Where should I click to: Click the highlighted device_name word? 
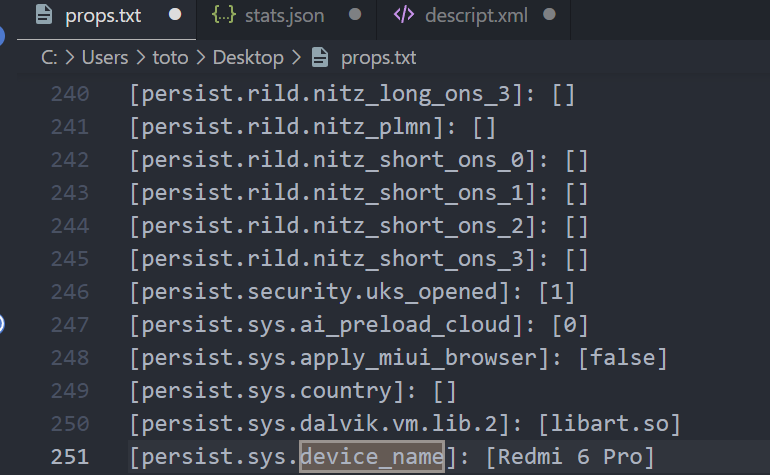point(372,457)
